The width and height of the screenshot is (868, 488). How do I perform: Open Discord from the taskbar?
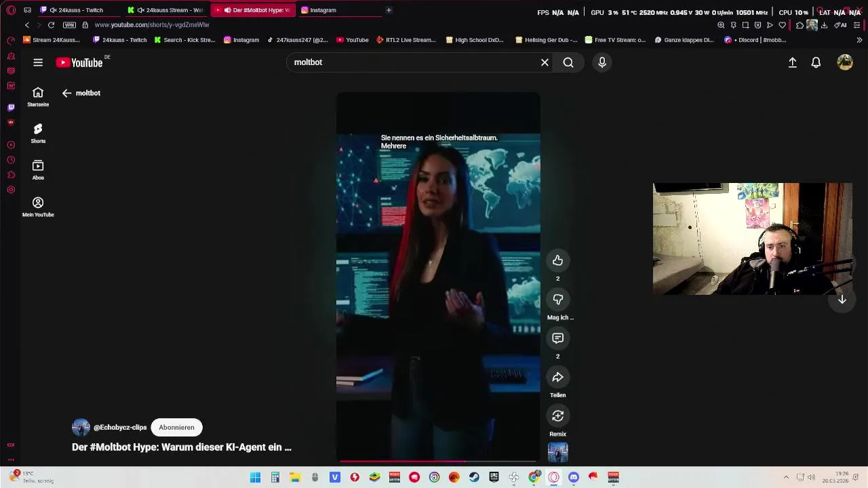coord(574,477)
